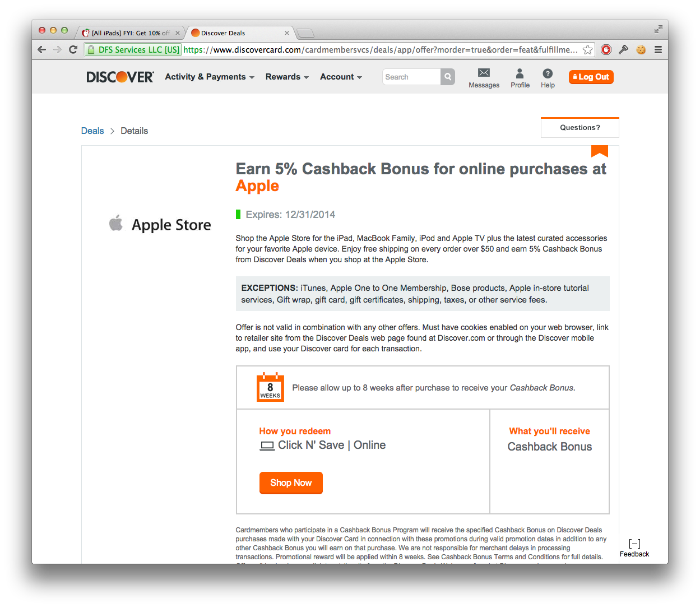The height and width of the screenshot is (608, 700).
Task: Click the browser back arrow
Action: click(42, 50)
